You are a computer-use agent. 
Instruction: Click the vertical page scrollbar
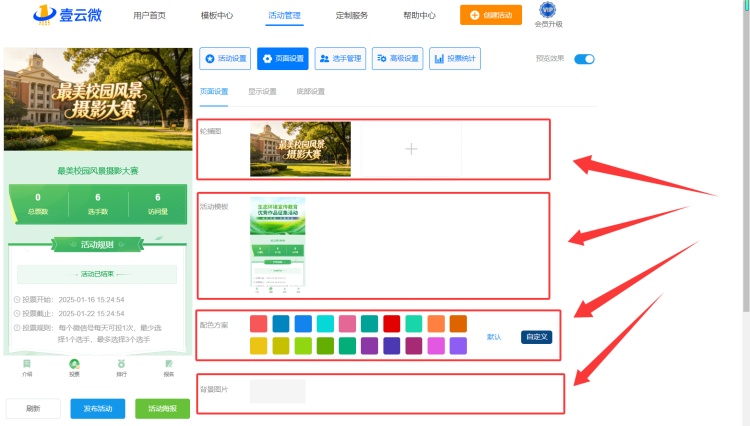[746, 156]
